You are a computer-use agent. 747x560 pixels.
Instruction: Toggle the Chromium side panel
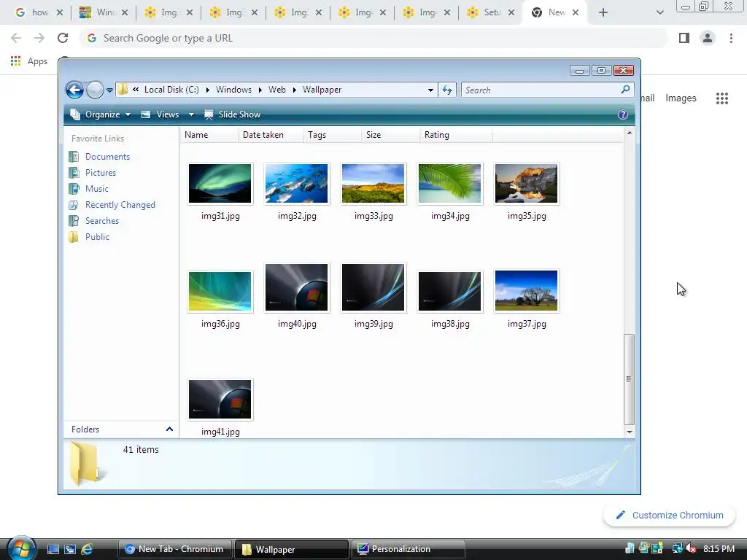coord(684,38)
